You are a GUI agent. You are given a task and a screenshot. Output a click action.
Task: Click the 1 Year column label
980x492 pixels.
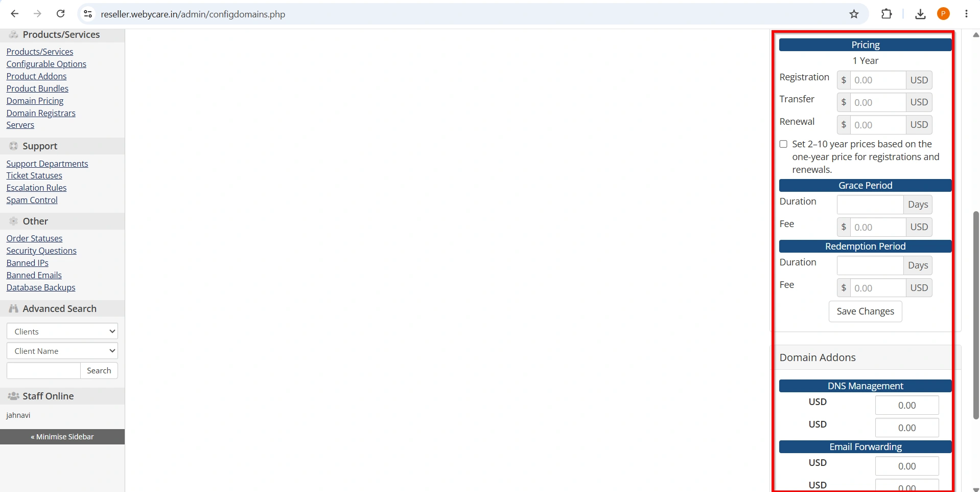(x=865, y=61)
